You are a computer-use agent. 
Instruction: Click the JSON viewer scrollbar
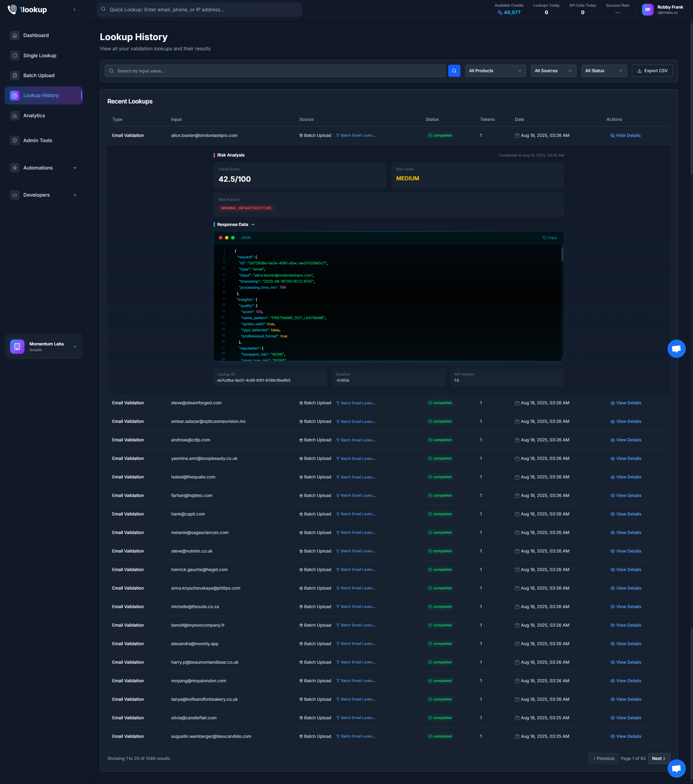click(562, 255)
